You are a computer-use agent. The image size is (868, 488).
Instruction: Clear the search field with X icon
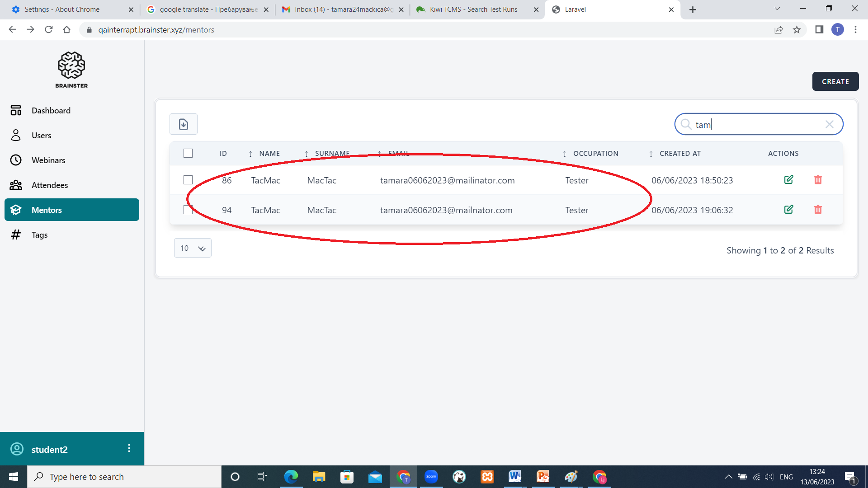point(829,124)
